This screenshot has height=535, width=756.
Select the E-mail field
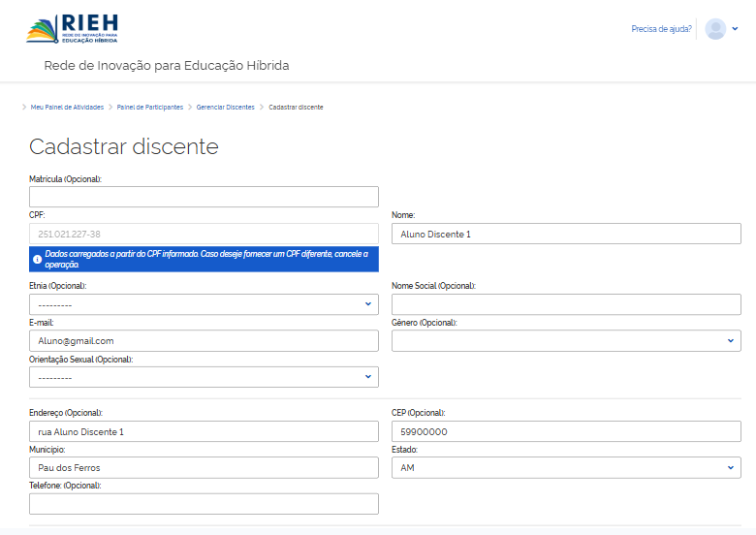click(x=204, y=340)
